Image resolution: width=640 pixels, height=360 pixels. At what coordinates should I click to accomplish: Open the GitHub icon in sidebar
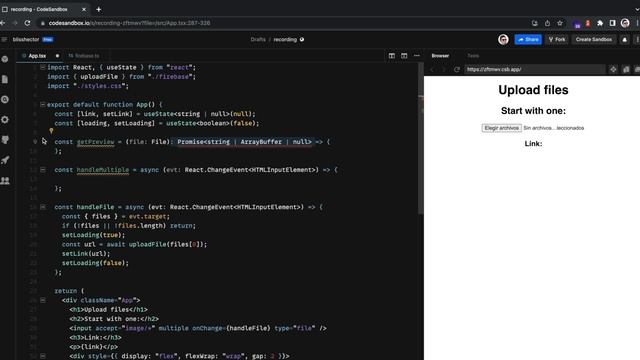(x=5, y=140)
